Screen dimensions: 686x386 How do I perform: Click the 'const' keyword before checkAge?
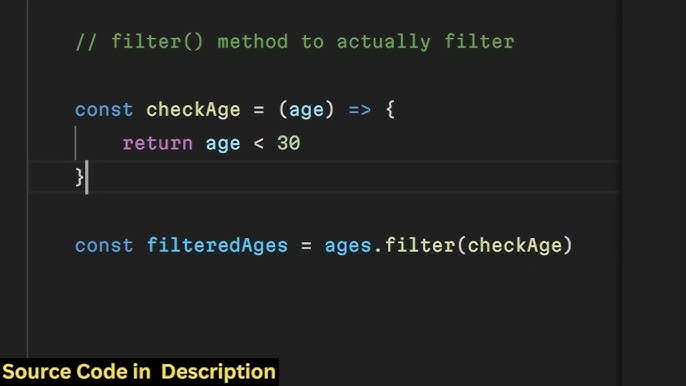click(x=104, y=110)
